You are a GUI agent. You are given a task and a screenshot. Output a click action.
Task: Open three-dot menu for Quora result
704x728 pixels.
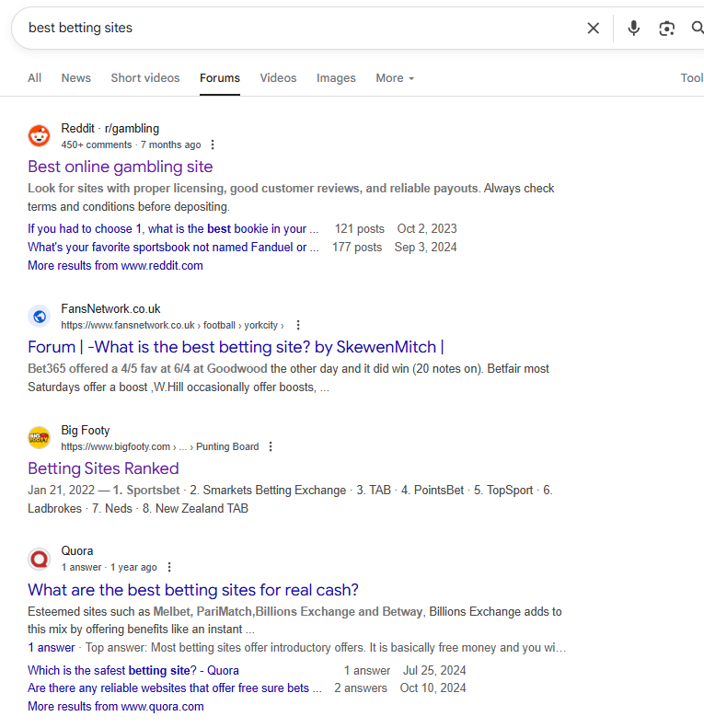[x=169, y=567]
